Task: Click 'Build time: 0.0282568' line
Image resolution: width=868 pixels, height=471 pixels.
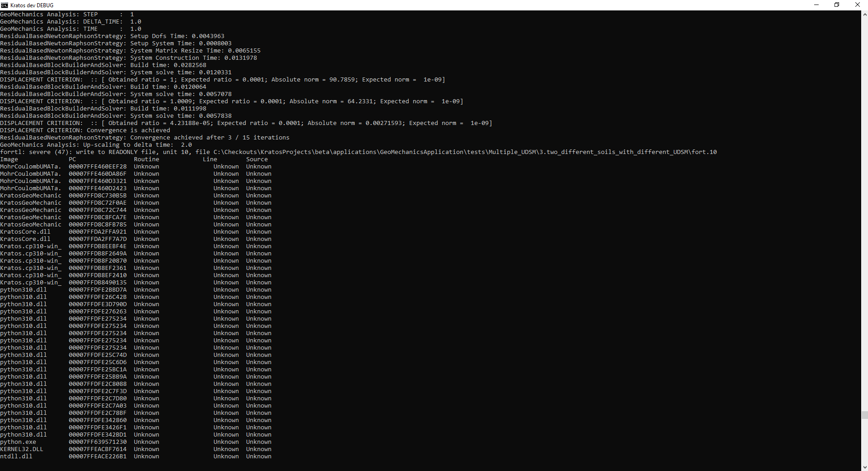Action: [103, 65]
